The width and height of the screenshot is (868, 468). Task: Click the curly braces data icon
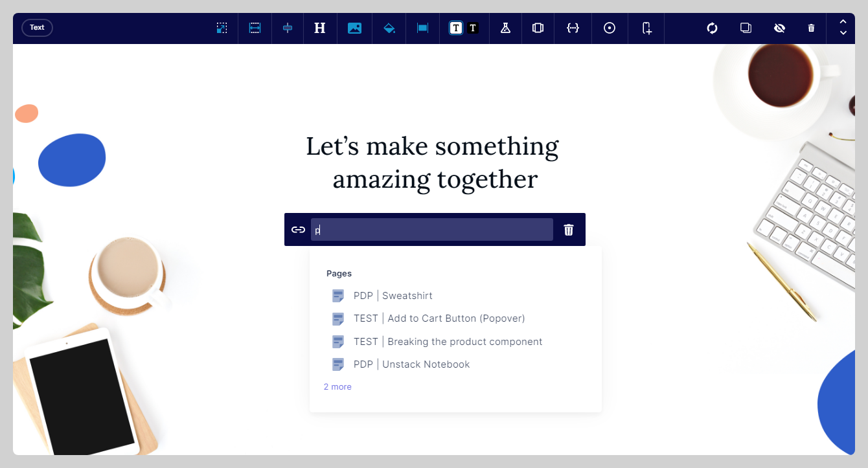(573, 28)
